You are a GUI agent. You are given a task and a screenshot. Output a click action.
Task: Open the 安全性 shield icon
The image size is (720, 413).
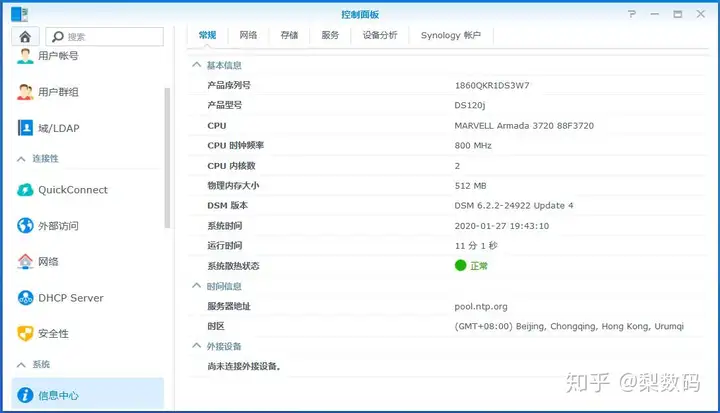(x=25, y=334)
